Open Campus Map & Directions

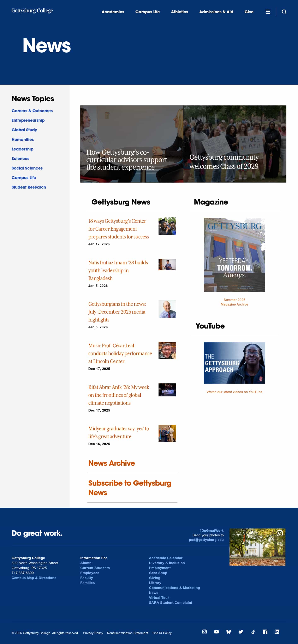[34, 578]
